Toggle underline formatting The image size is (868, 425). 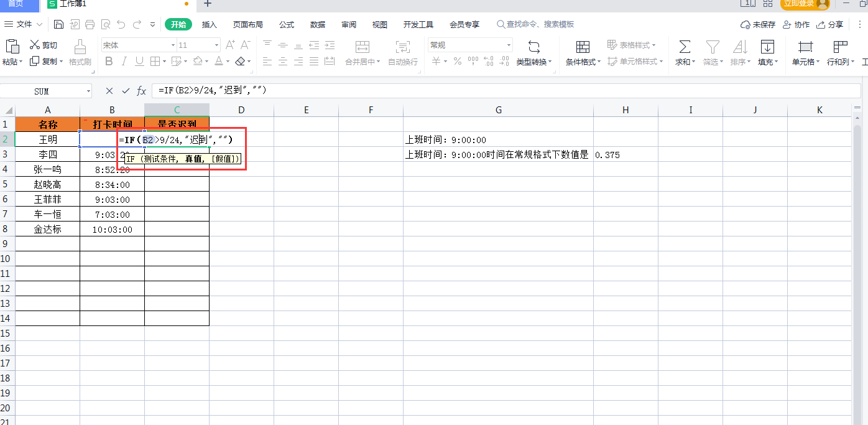[x=139, y=61]
